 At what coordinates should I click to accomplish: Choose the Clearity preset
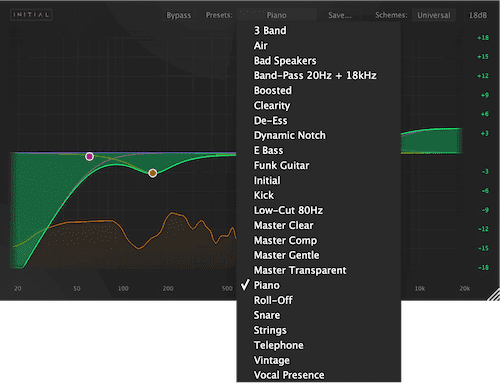[x=318, y=106]
